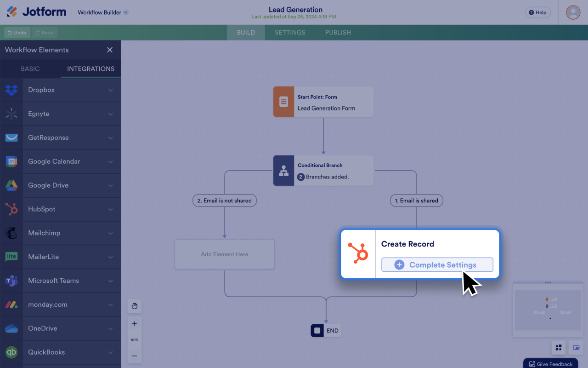Click the Help button
Viewport: 588px width, 368px height.
point(538,12)
